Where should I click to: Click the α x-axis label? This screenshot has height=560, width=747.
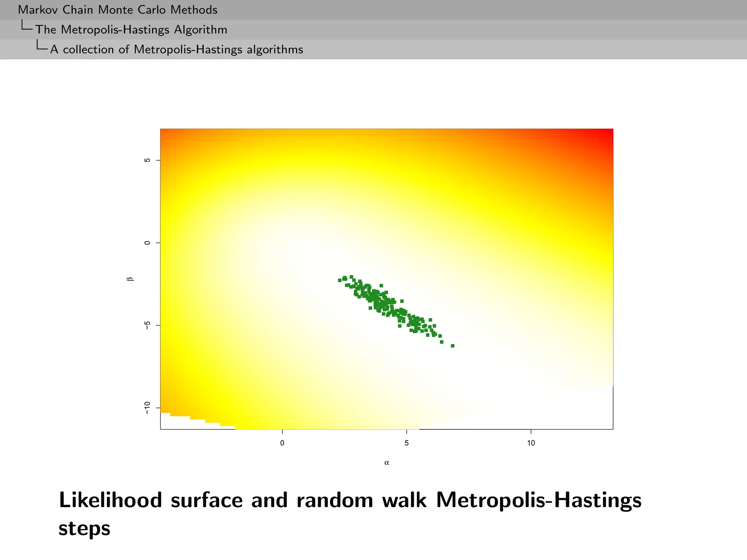tap(387, 463)
